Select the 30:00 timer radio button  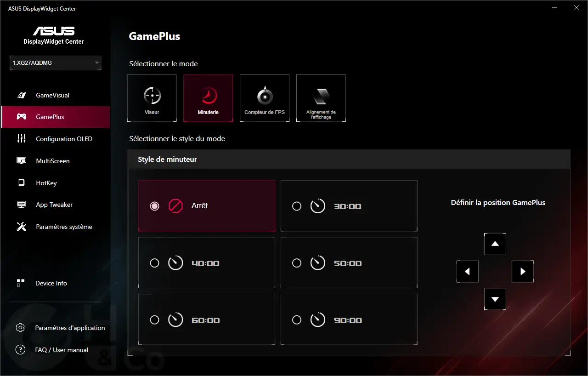click(x=297, y=206)
